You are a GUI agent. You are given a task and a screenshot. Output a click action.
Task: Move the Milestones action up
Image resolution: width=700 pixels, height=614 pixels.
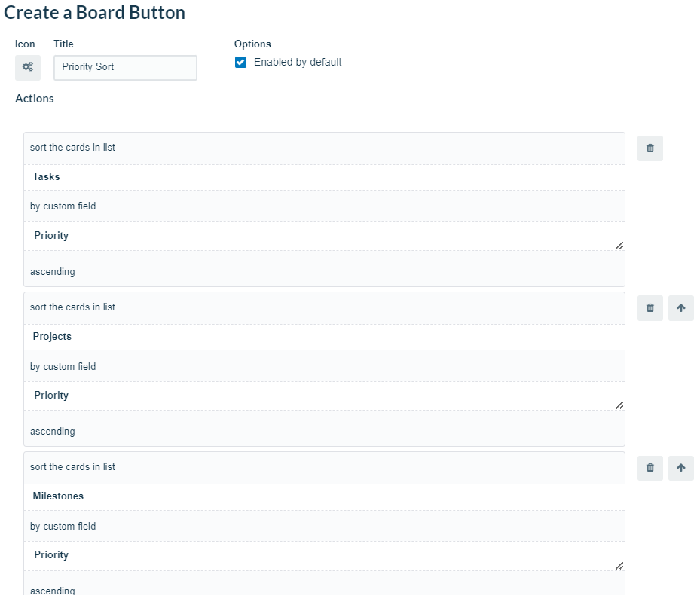[x=680, y=467]
